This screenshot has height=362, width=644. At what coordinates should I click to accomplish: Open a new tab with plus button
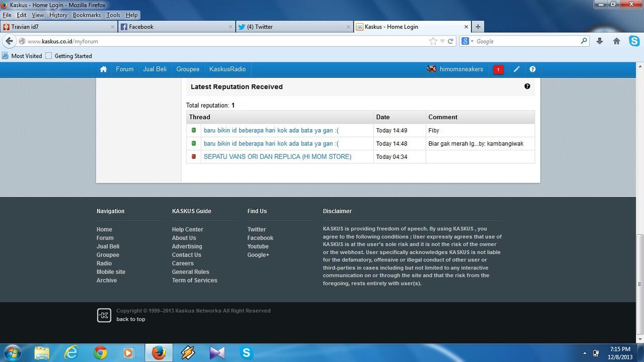pos(478,27)
